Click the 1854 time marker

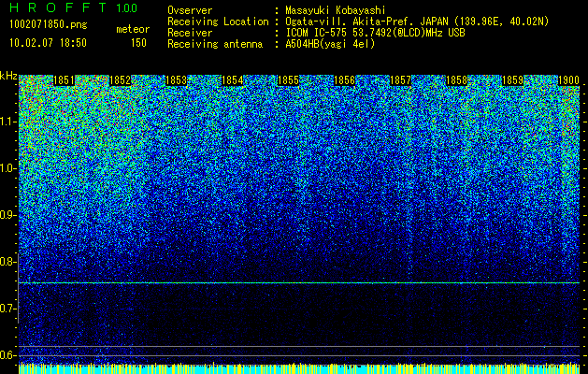pyautogui.click(x=232, y=80)
